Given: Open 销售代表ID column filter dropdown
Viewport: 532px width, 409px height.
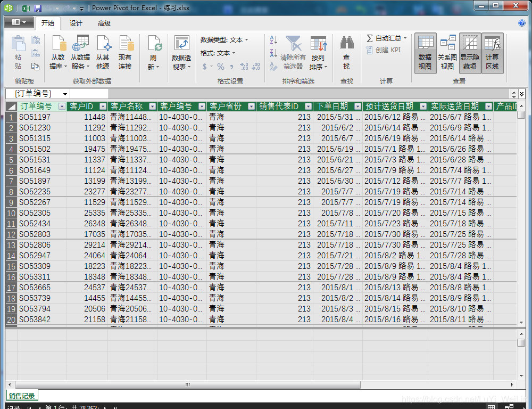Looking at the screenshot, I should point(308,107).
